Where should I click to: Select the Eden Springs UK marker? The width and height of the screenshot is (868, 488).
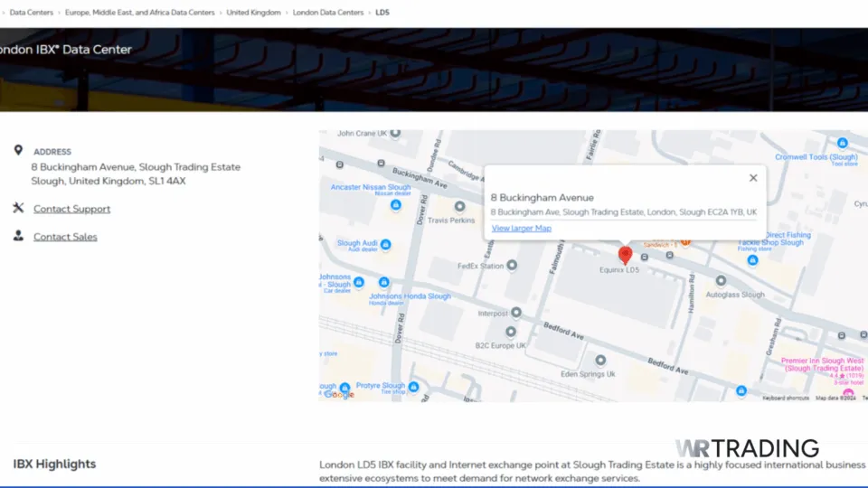tap(600, 360)
